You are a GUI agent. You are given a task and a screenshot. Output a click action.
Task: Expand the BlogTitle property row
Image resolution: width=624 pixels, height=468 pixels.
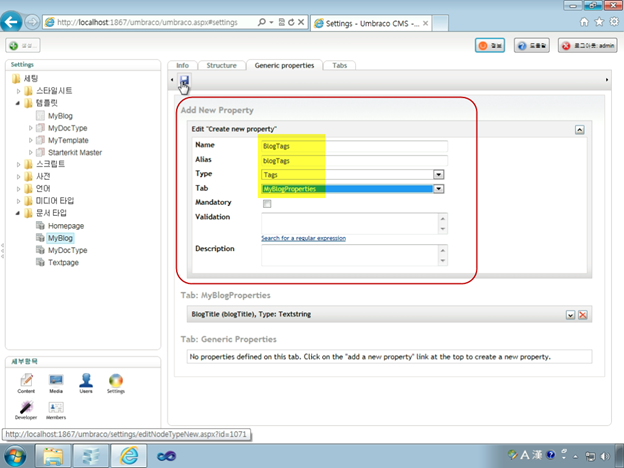click(x=570, y=315)
